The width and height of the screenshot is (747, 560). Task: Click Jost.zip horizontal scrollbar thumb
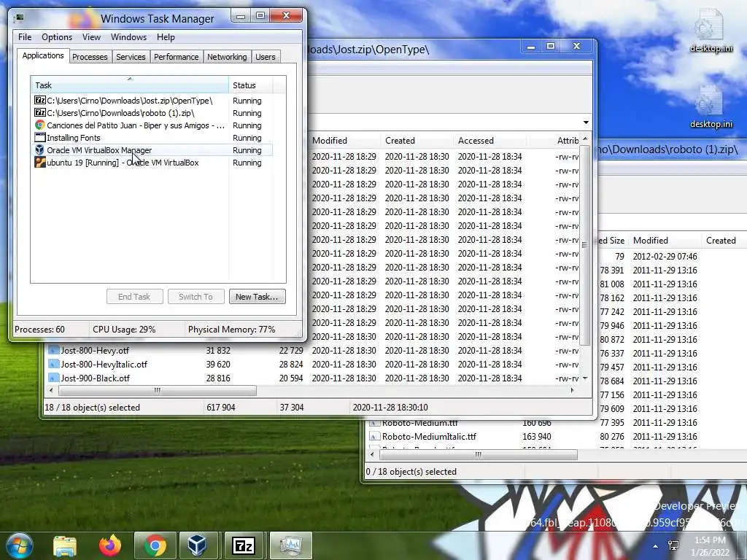(158, 391)
